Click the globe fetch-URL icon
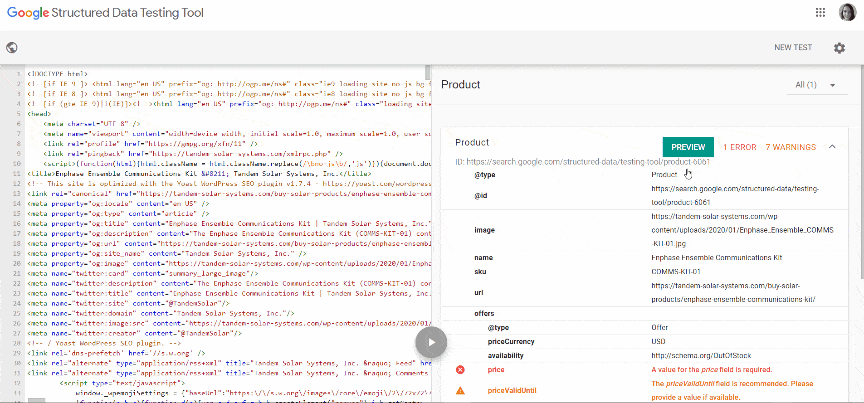This screenshot has height=403, width=864. pos(12,47)
